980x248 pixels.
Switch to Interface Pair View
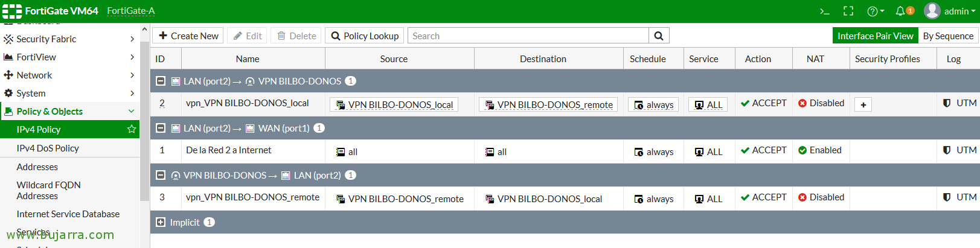(875, 36)
